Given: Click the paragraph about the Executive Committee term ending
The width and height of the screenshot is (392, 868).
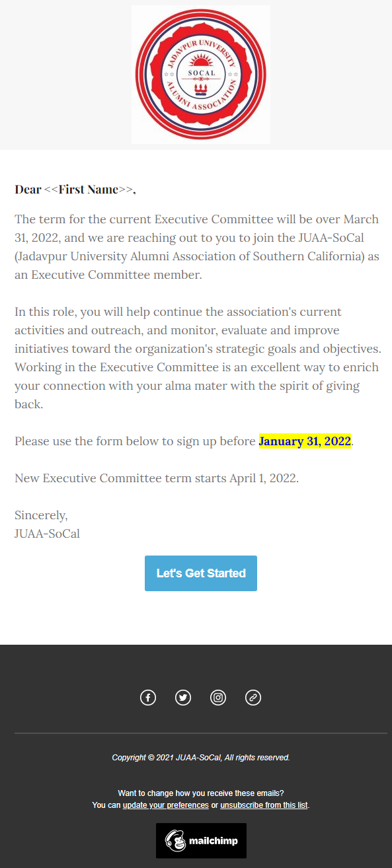Looking at the screenshot, I should 197,247.
